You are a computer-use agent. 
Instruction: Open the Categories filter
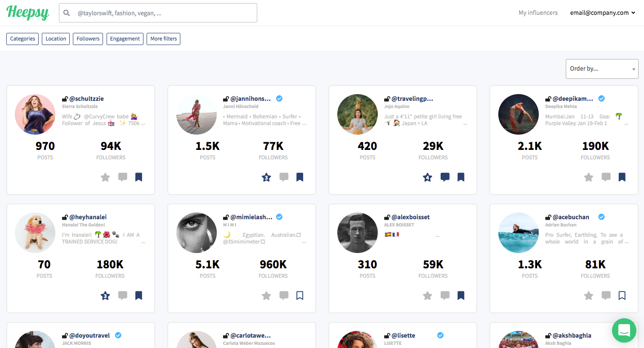(22, 39)
